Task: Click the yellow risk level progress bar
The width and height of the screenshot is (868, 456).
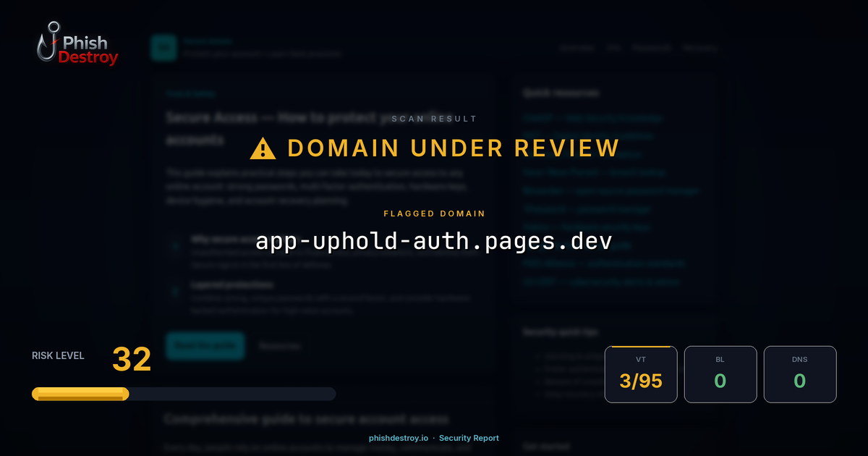Action: [x=80, y=394]
